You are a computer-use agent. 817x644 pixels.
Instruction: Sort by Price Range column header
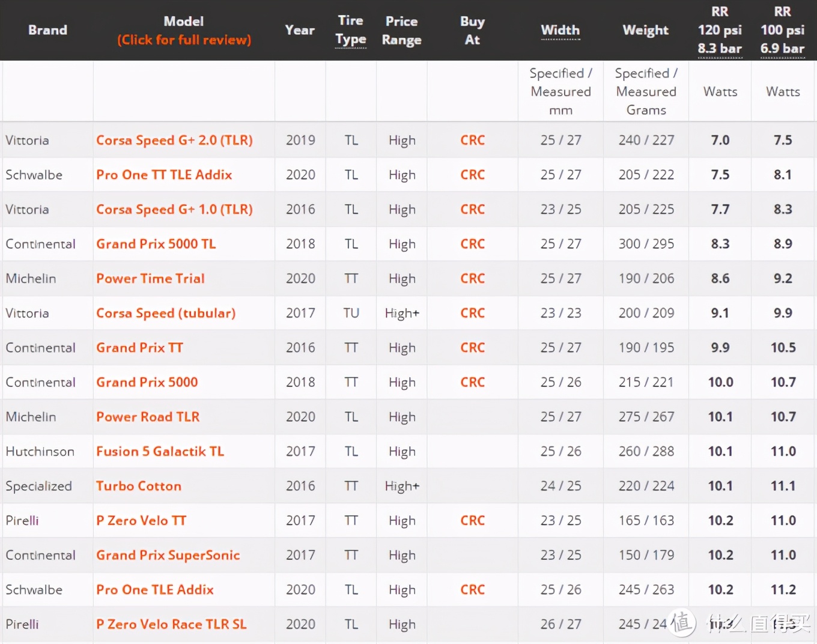coord(402,30)
